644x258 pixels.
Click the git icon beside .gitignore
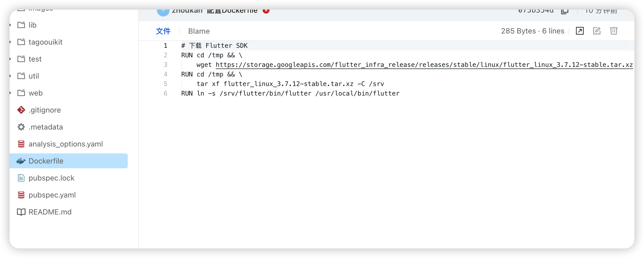(21, 110)
